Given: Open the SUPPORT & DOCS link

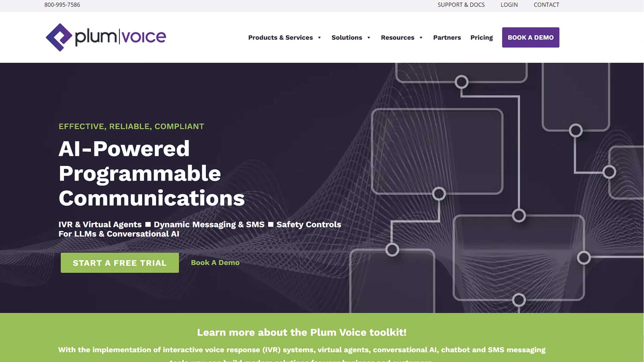Looking at the screenshot, I should coord(461,5).
